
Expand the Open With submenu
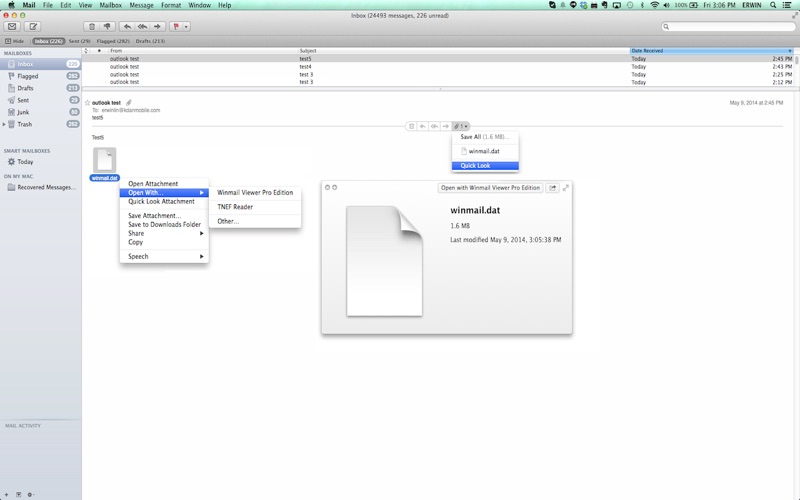[x=164, y=193]
